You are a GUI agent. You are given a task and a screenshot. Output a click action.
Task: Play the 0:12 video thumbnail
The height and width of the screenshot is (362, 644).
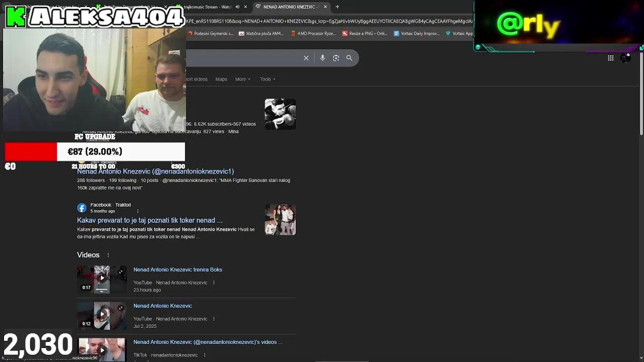[x=102, y=315]
